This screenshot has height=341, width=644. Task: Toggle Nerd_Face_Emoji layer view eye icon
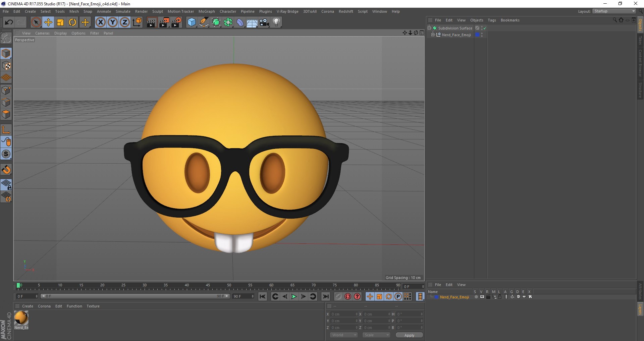coord(482,297)
